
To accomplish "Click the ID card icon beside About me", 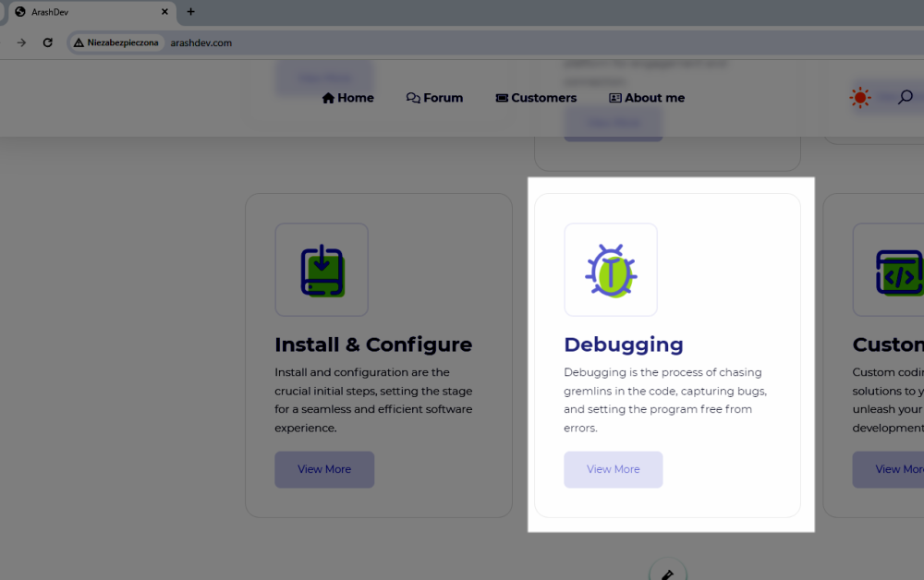I will [615, 98].
